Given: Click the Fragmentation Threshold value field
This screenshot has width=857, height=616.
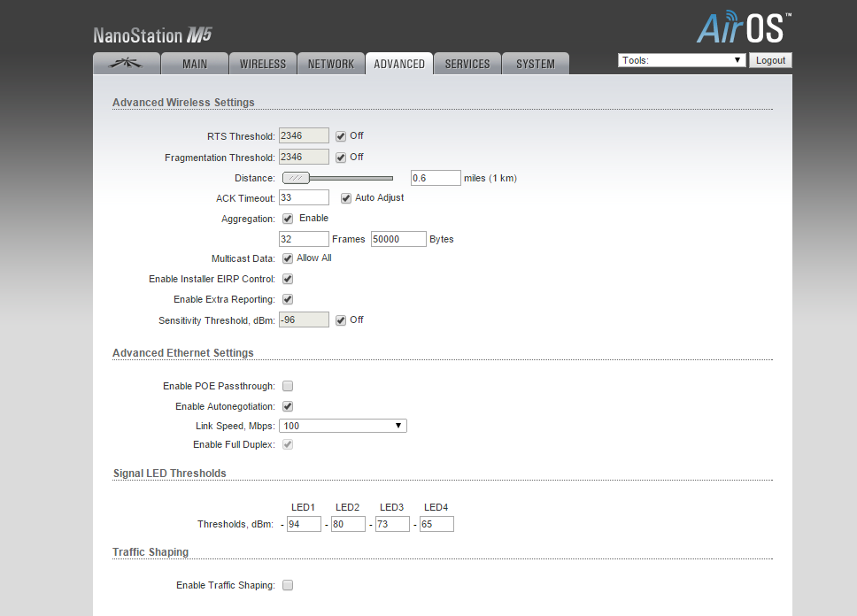Looking at the screenshot, I should click(x=304, y=157).
